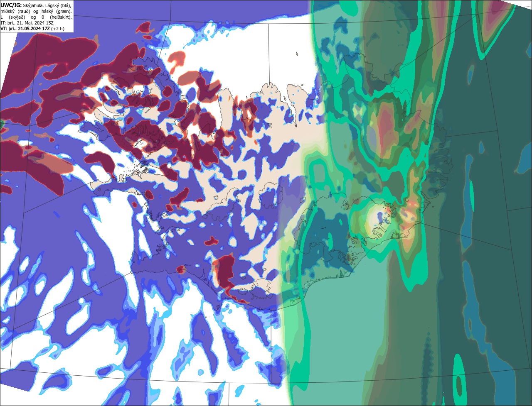This screenshot has height=406, width=532.
Task: Click the "hásky (græn)." legend text
Action: [x=57, y=12]
